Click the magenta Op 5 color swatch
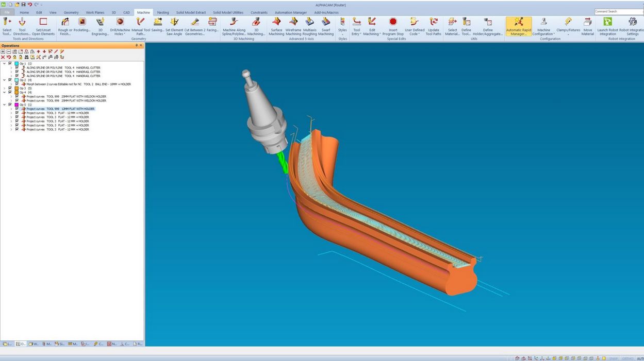Image resolution: width=644 pixels, height=361 pixels. point(16,105)
